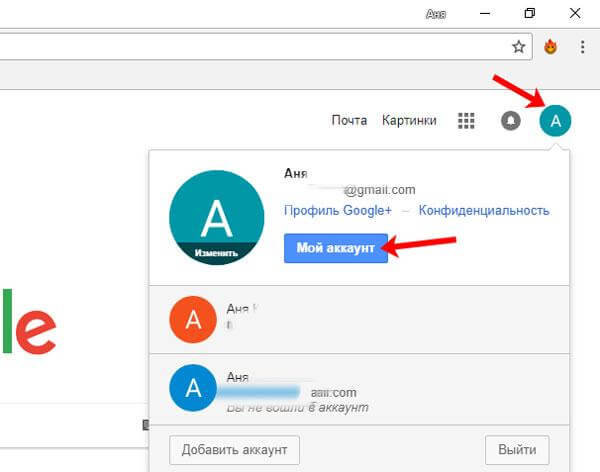
Task: Click the @gmail.com email text
Action: pos(379,190)
